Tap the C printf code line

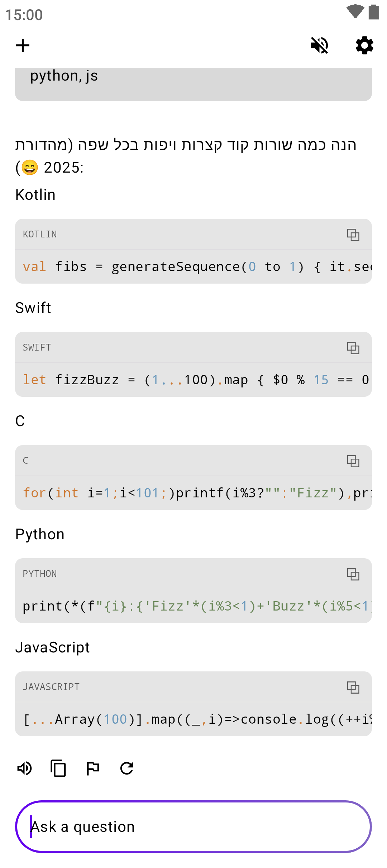coord(193,493)
